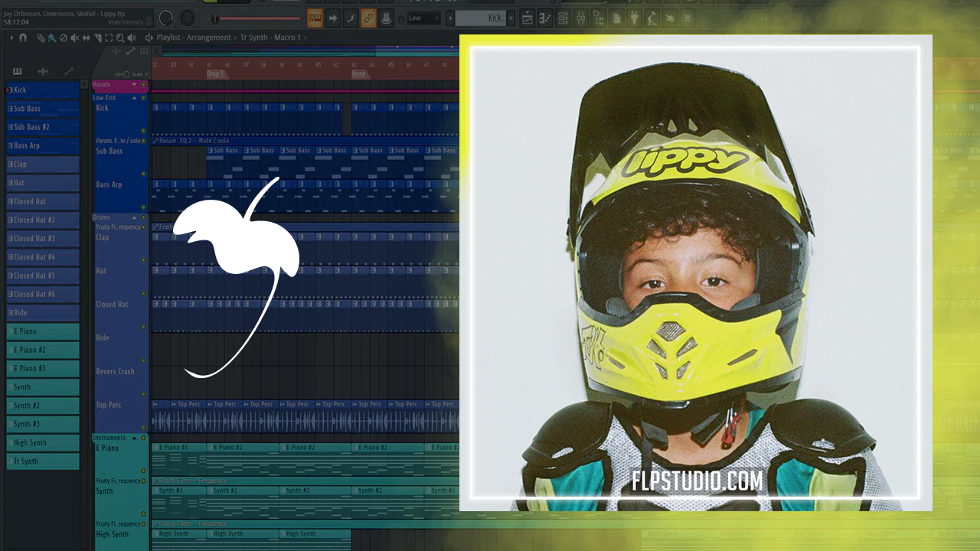The image size is (980, 551).
Task: Select the playlist Playback speaker tool
Action: (x=131, y=37)
